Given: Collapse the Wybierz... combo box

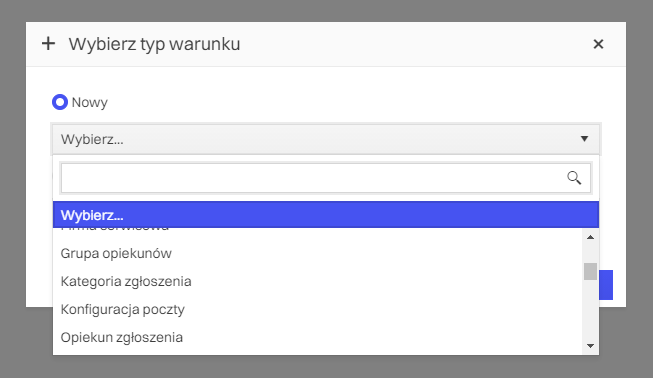Looking at the screenshot, I should point(326,139).
